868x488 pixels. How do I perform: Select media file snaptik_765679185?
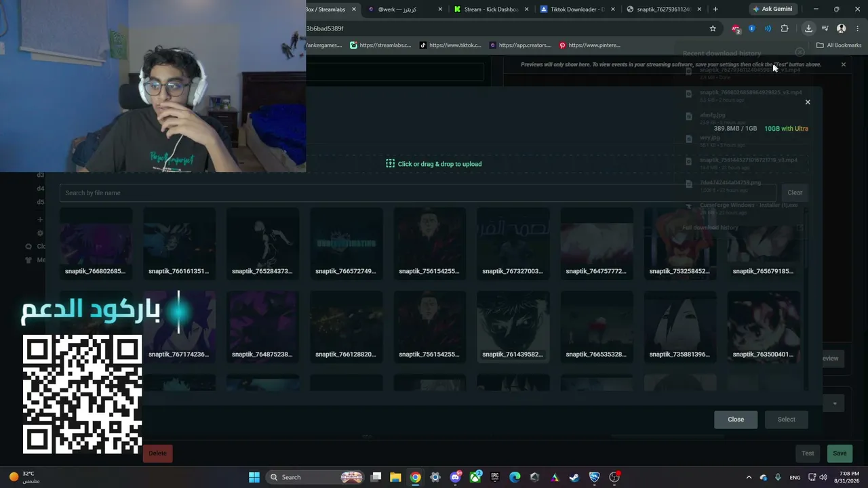[763, 243]
